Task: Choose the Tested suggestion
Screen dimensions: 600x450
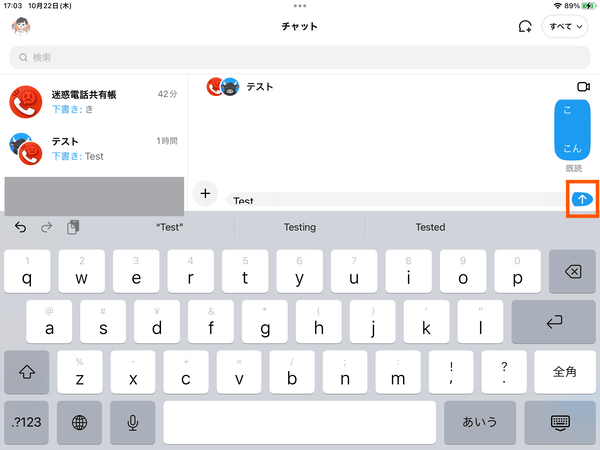Action: coord(430,227)
